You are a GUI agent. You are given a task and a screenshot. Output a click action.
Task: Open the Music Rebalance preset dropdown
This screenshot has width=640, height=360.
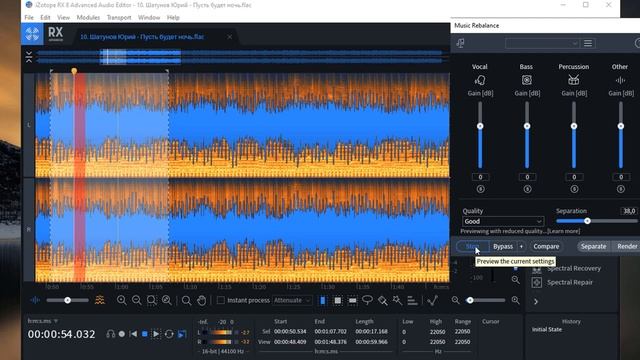(x=542, y=43)
